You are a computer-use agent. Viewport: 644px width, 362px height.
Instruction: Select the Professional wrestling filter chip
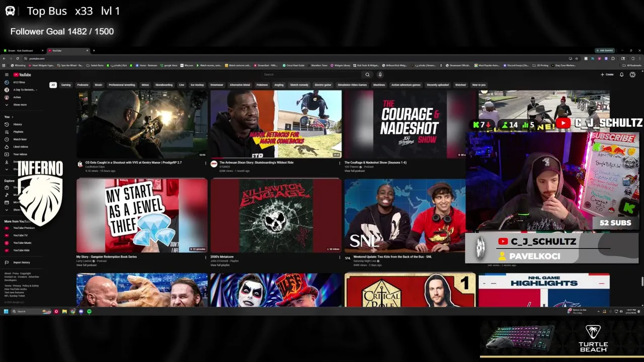[122, 84]
